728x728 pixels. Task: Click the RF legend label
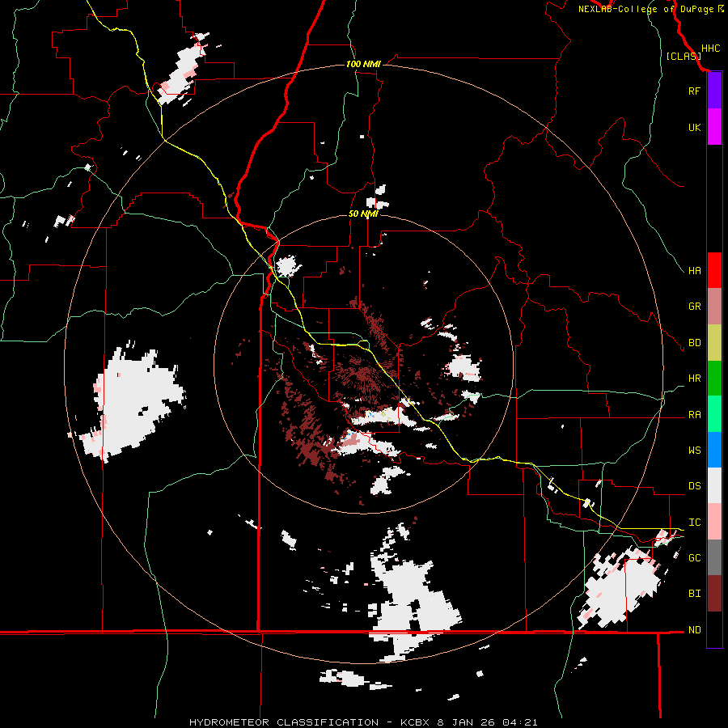click(694, 91)
